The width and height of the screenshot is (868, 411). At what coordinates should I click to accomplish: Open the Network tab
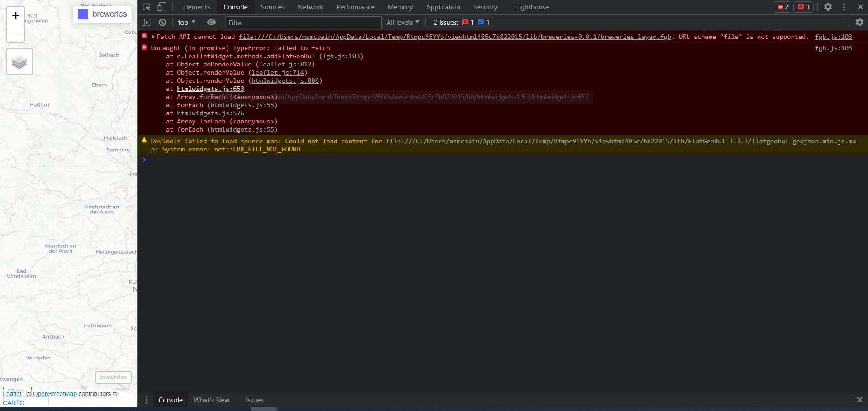click(x=310, y=7)
